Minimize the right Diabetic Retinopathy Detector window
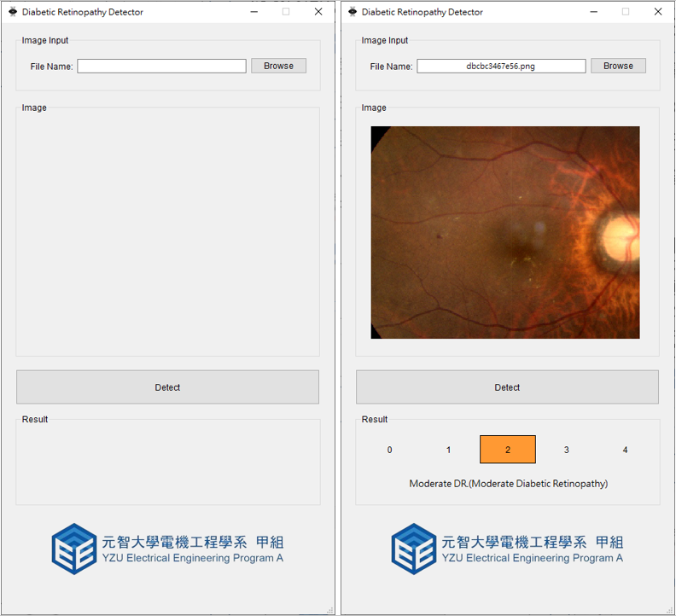The width and height of the screenshot is (676, 616). click(594, 12)
